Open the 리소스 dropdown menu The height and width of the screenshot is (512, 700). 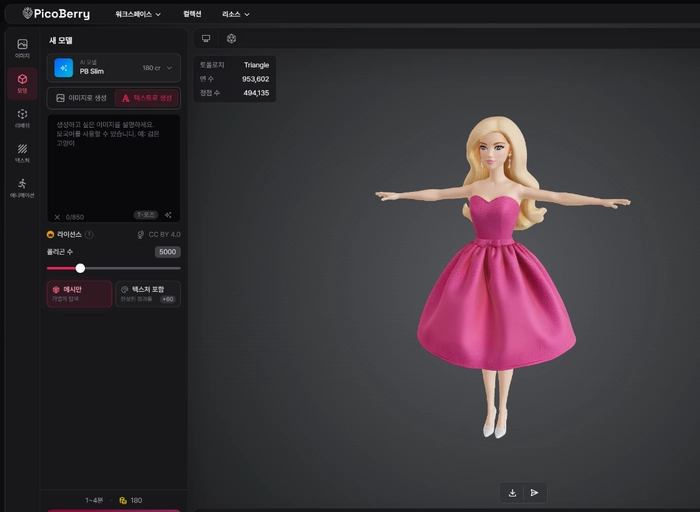[236, 14]
